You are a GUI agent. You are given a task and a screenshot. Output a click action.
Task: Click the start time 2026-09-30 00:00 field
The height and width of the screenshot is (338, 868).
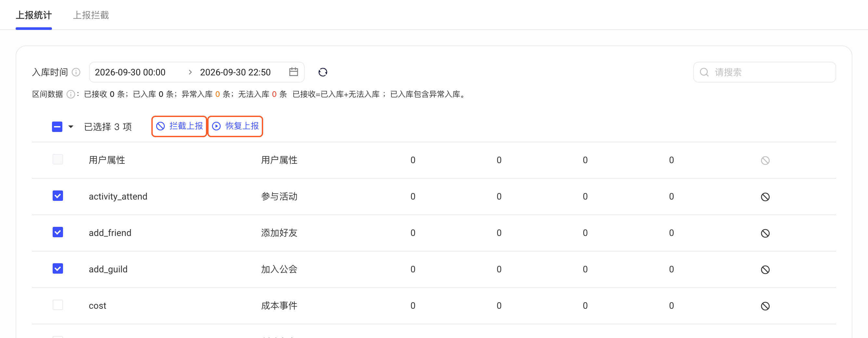point(130,72)
